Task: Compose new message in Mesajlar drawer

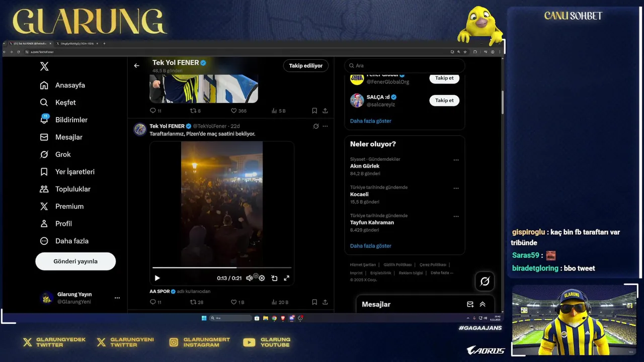Action: point(470,304)
